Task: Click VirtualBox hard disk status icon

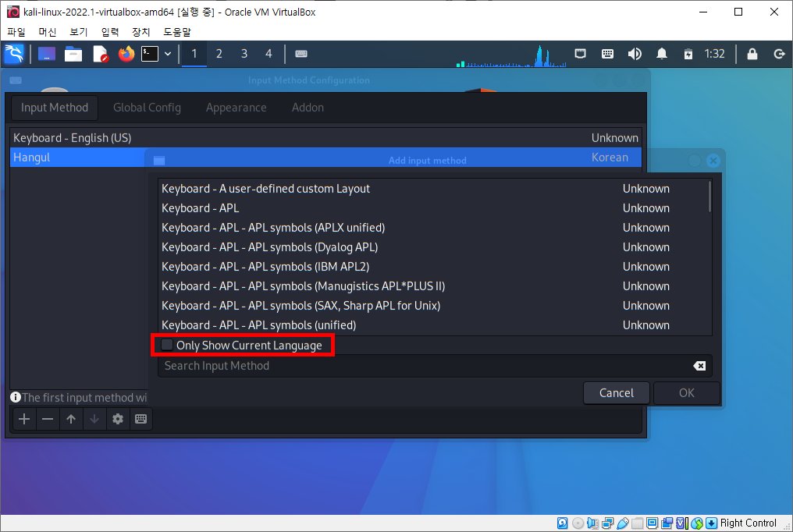Action: click(x=563, y=523)
